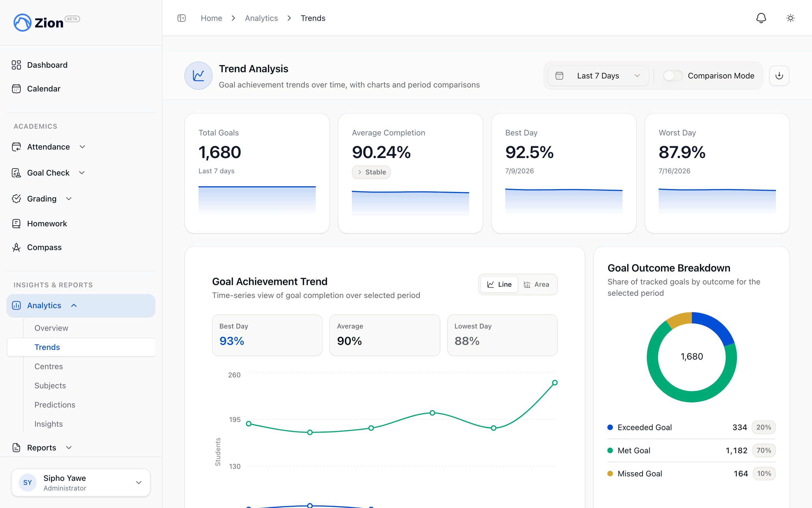Screen dimensions: 812x508
Task: Click the Calendar sidebar icon
Action: 16,89
